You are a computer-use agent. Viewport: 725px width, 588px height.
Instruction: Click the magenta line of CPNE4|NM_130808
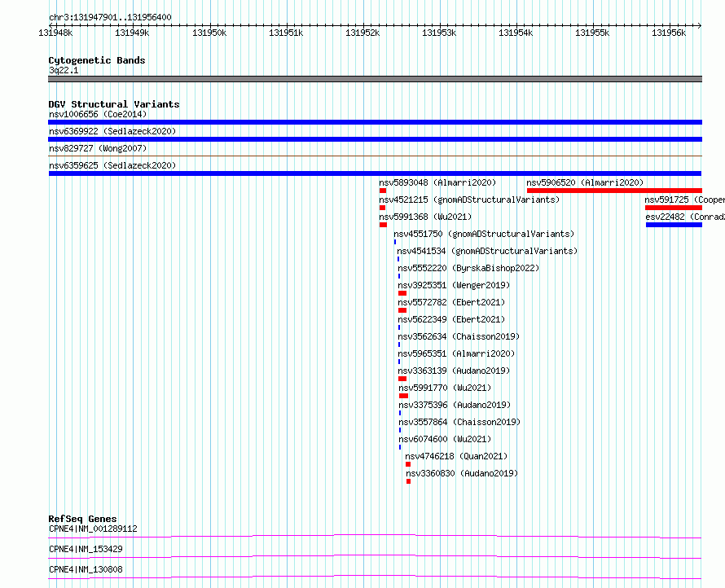pyautogui.click(x=375, y=577)
